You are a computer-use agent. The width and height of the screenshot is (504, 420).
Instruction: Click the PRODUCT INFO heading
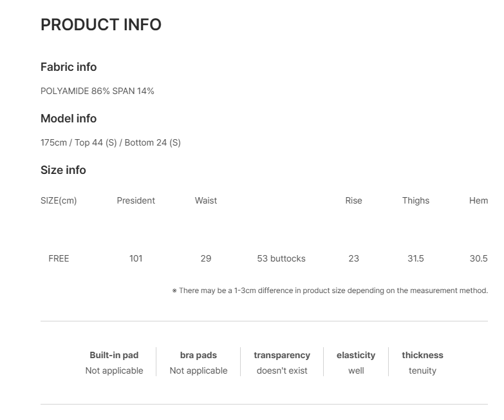pyautogui.click(x=101, y=24)
